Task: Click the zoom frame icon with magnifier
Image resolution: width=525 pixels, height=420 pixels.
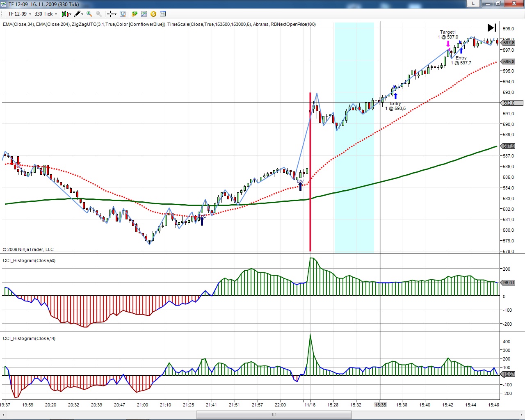Action: (x=123, y=14)
